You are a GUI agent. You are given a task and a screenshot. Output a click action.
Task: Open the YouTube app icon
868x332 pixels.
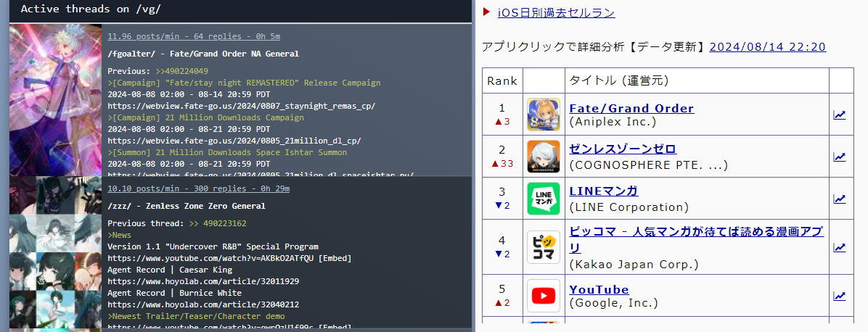pyautogui.click(x=543, y=296)
